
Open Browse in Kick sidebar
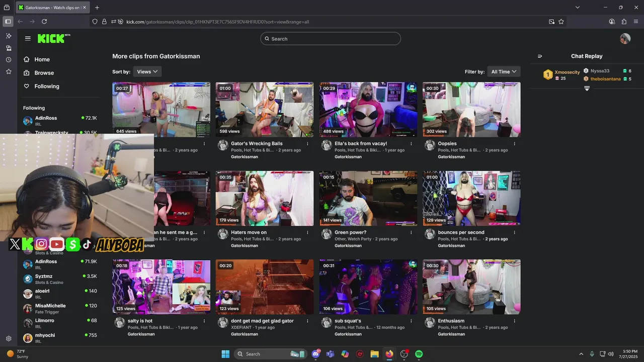44,73
